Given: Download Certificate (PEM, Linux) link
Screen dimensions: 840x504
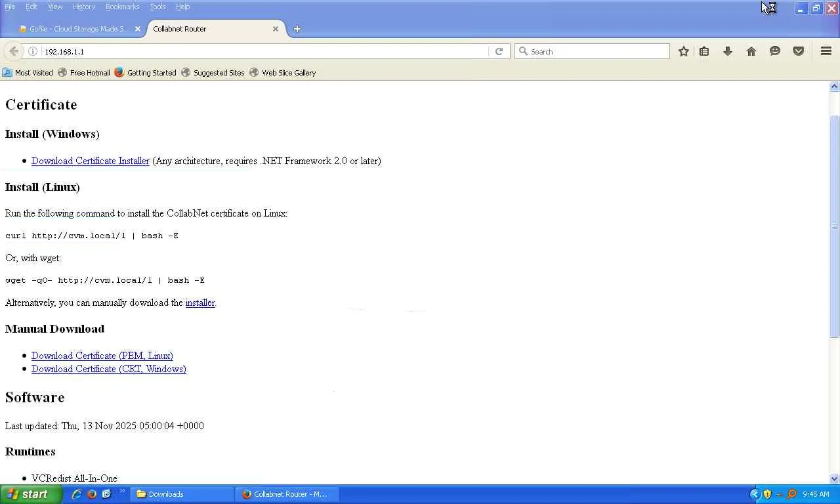Looking at the screenshot, I should [102, 356].
